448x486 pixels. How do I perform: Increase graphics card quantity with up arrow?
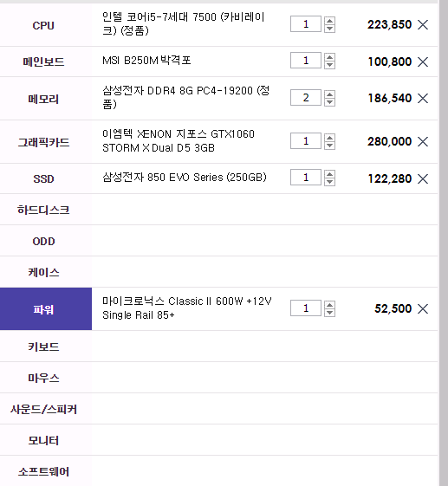point(329,138)
